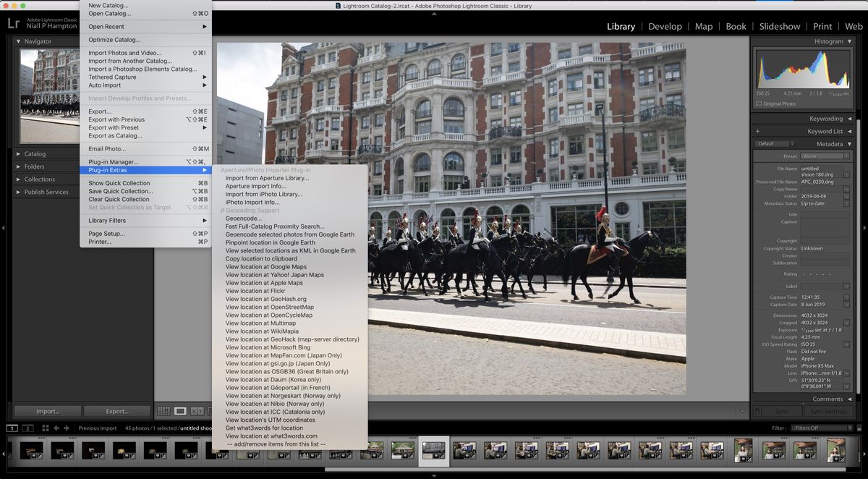Select the selected building thumbnail in filmstrip
Image resolution: width=868 pixels, height=479 pixels.
(x=434, y=451)
